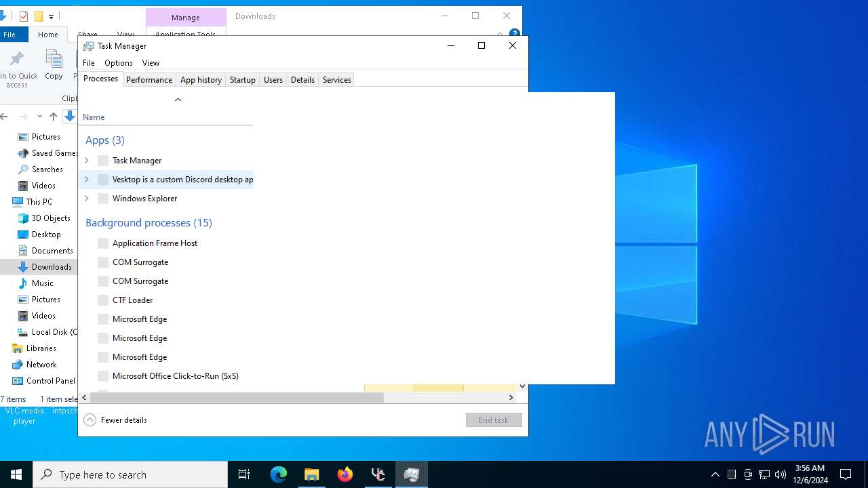
Task: Click the Task Manager taskbar icon
Action: [412, 474]
